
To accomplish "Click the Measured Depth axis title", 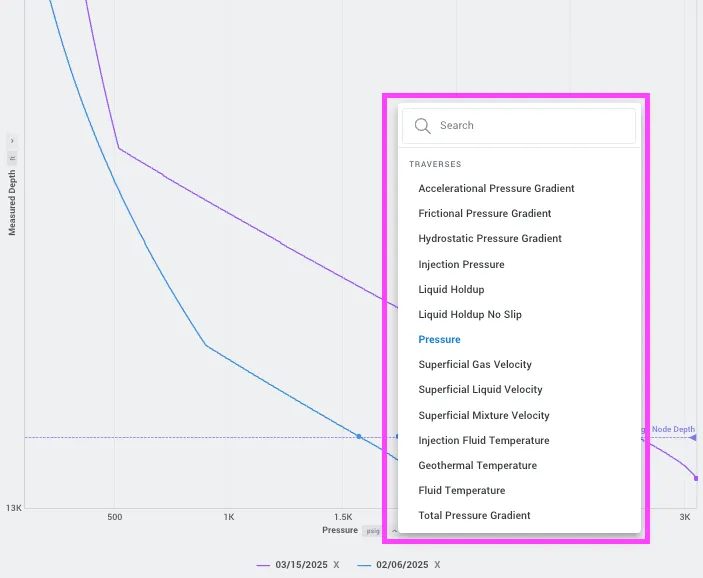I will [x=12, y=202].
